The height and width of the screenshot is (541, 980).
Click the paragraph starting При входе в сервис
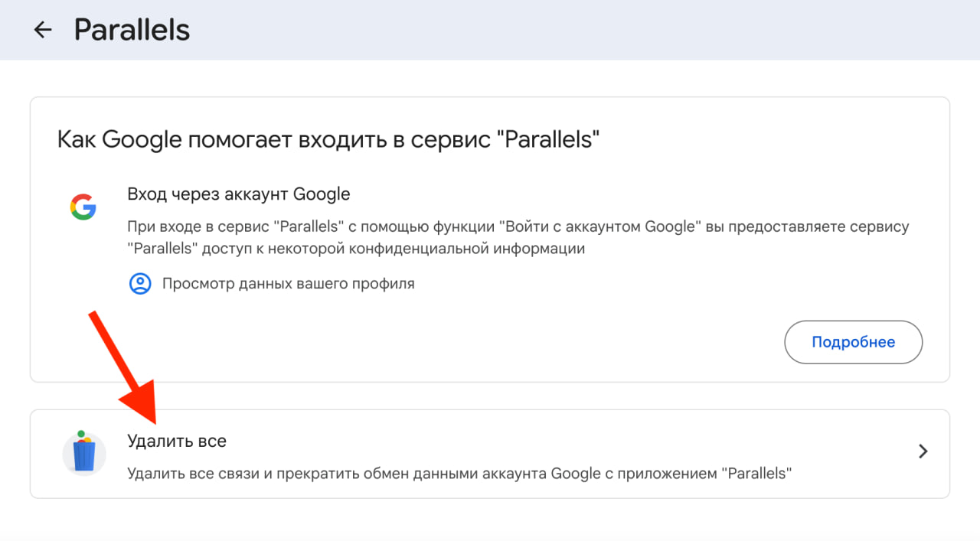tap(518, 238)
